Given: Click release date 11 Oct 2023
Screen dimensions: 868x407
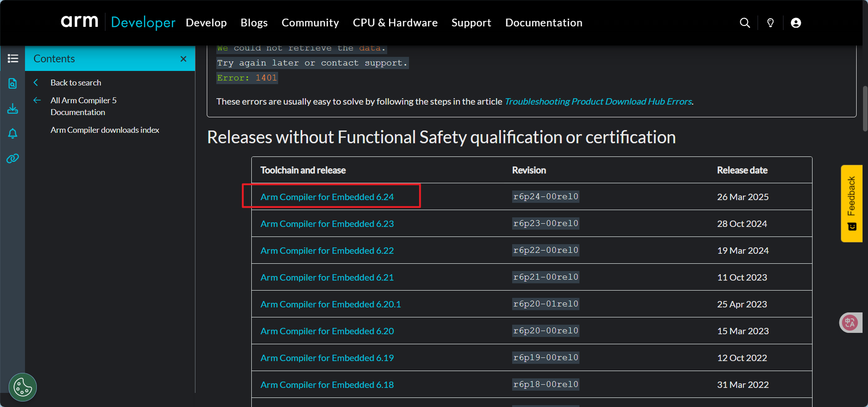Looking at the screenshot, I should point(742,277).
